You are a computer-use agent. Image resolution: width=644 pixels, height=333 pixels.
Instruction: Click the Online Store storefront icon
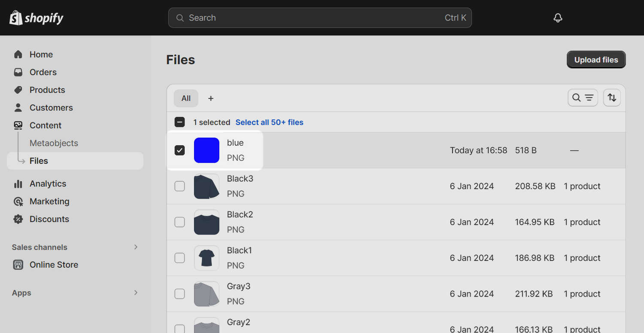tap(18, 265)
